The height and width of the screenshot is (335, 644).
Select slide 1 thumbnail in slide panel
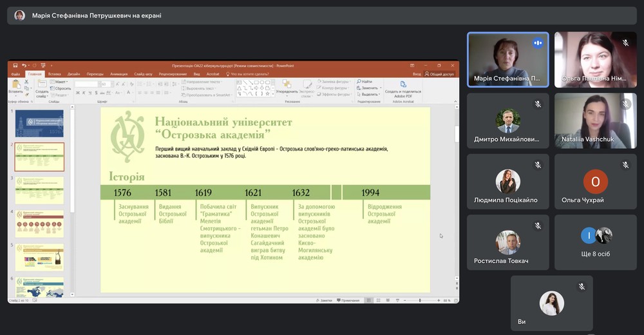39,123
